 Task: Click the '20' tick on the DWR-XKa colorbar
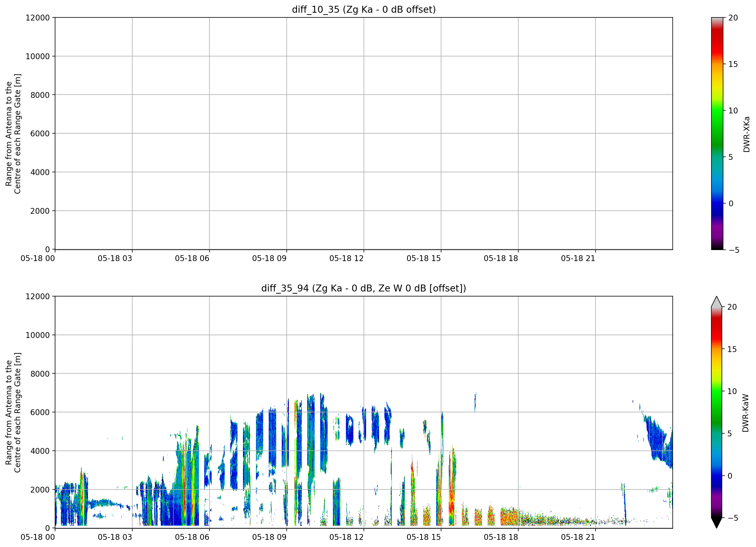tap(733, 18)
